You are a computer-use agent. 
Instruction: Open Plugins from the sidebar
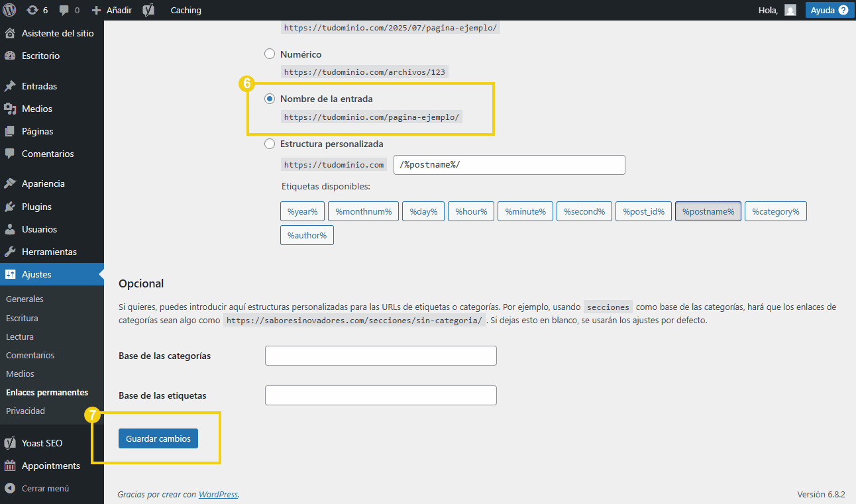click(x=36, y=207)
